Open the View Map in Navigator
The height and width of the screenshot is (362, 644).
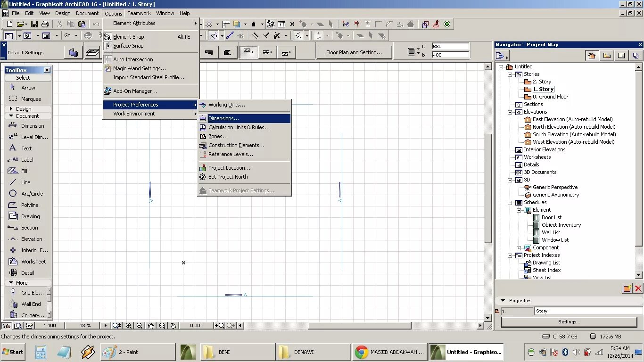(607, 56)
